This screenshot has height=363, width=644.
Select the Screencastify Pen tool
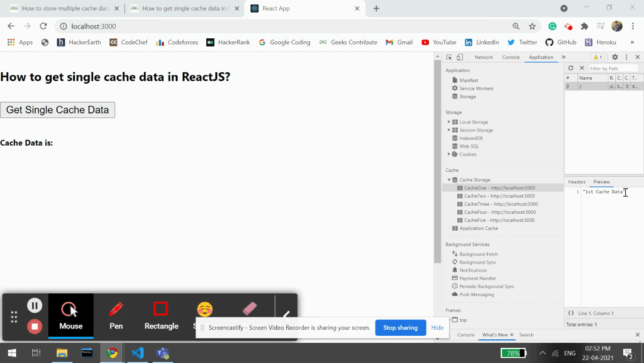[116, 316]
